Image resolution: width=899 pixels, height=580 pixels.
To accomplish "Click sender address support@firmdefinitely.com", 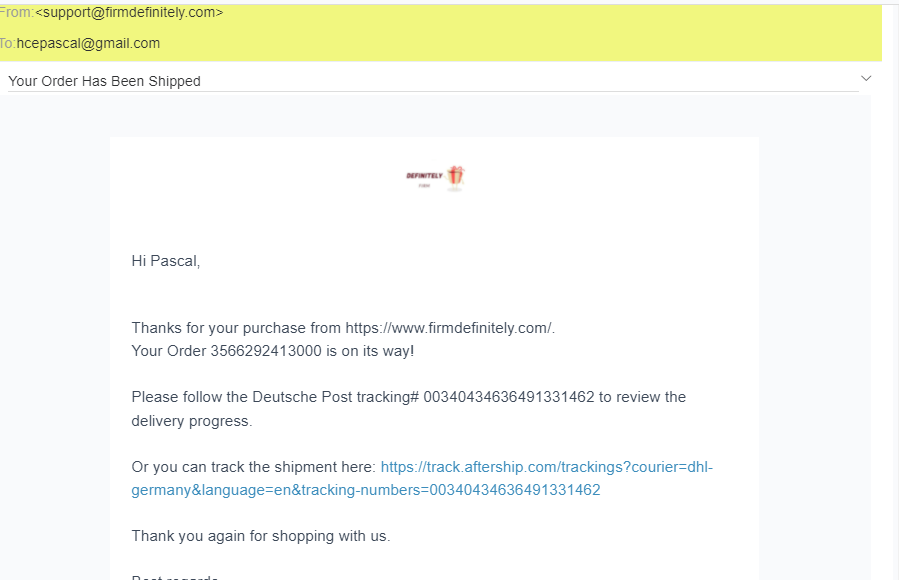I will point(129,13).
